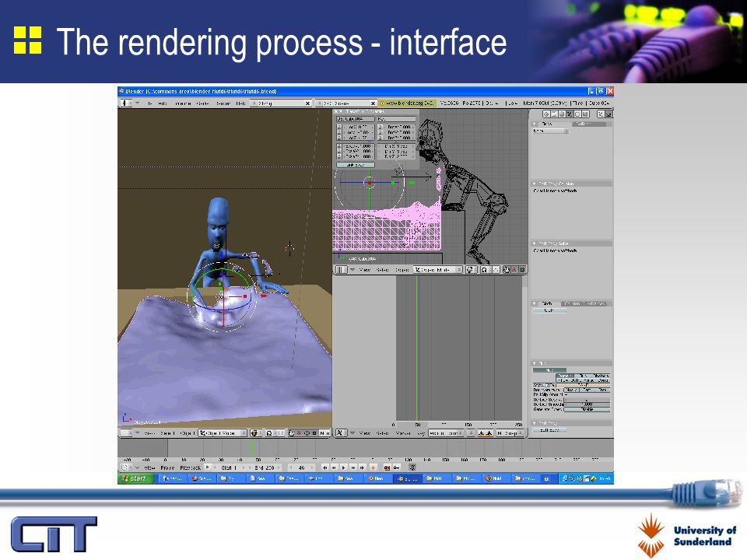The width and height of the screenshot is (747, 560).
Task: Toggle the lock icon beside LocX
Action: (x=339, y=127)
